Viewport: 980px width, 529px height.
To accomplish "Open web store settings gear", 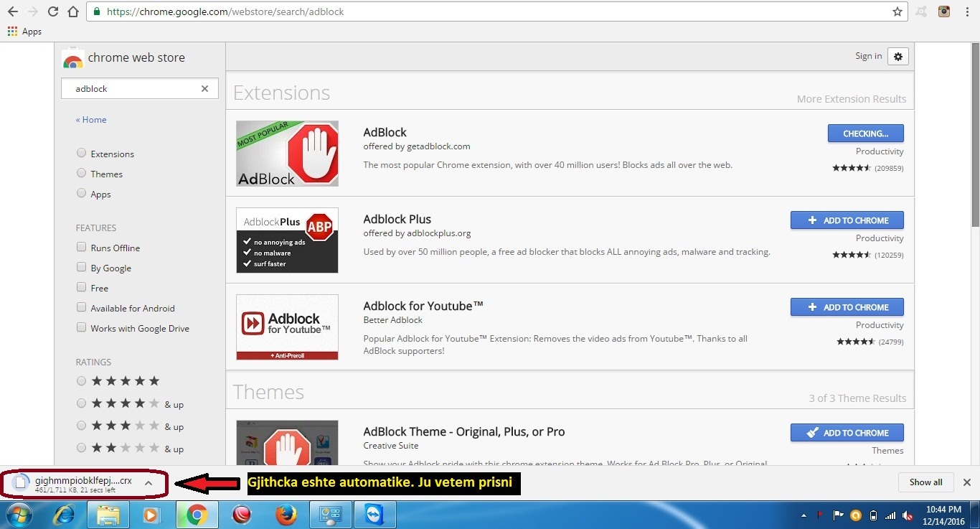I will point(898,56).
